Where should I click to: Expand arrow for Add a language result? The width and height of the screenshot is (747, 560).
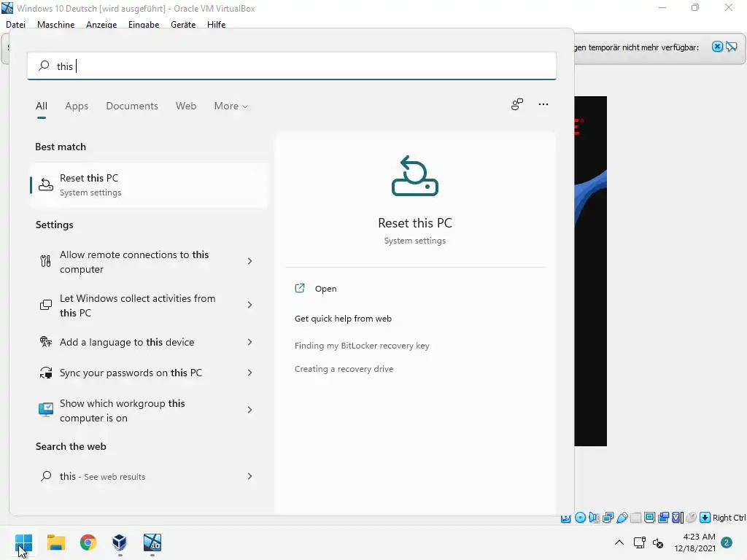tap(249, 342)
